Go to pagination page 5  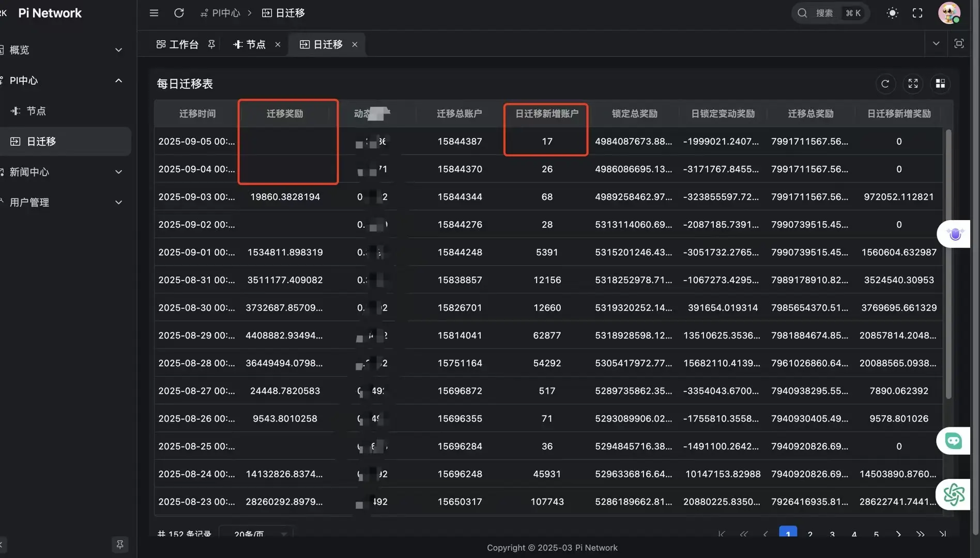coord(876,534)
